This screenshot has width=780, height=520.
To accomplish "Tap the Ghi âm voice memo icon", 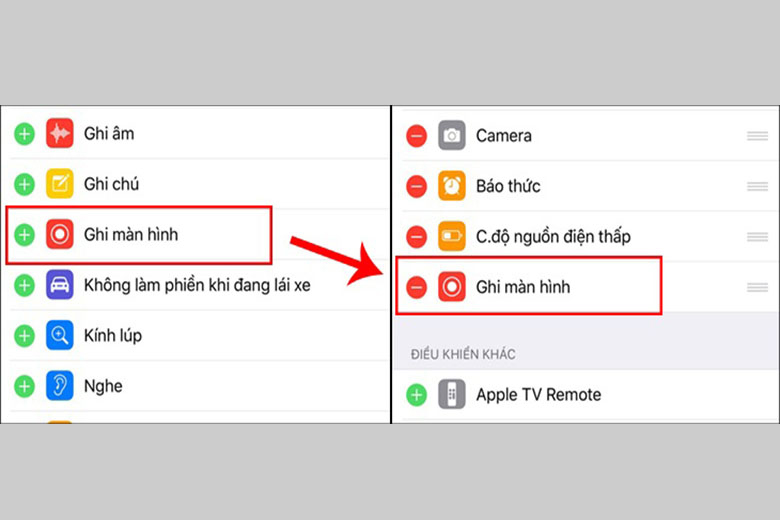I will (60, 133).
